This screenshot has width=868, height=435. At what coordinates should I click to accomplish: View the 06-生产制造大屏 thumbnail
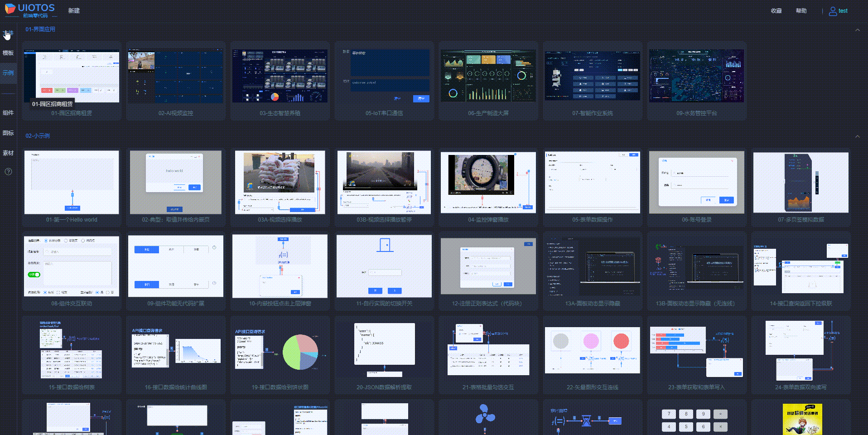(488, 76)
